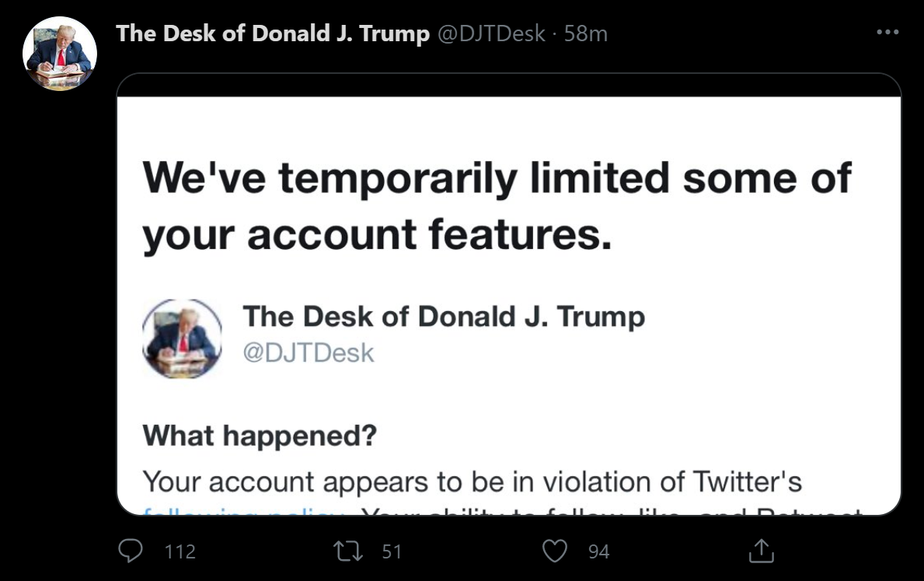924x581 pixels.
Task: Select the gray @DJTDesk handle inside image
Action: click(x=309, y=353)
